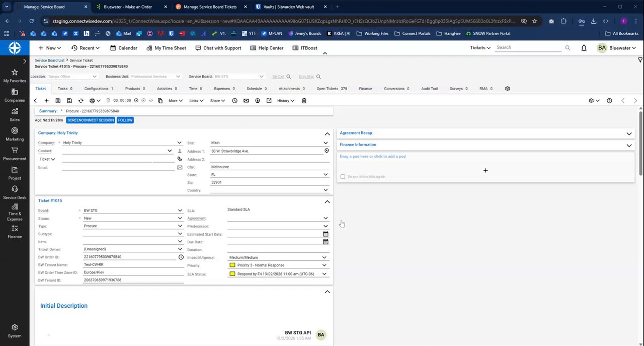Collapse the Ticket #1015 section
Screen dimensions: 644x346
pos(327,201)
